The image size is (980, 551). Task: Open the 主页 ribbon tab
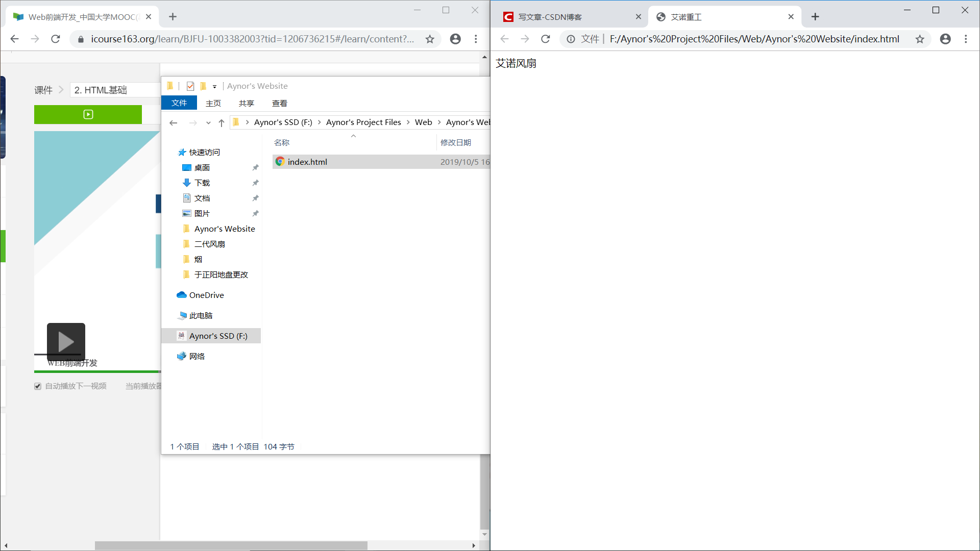pos(213,103)
